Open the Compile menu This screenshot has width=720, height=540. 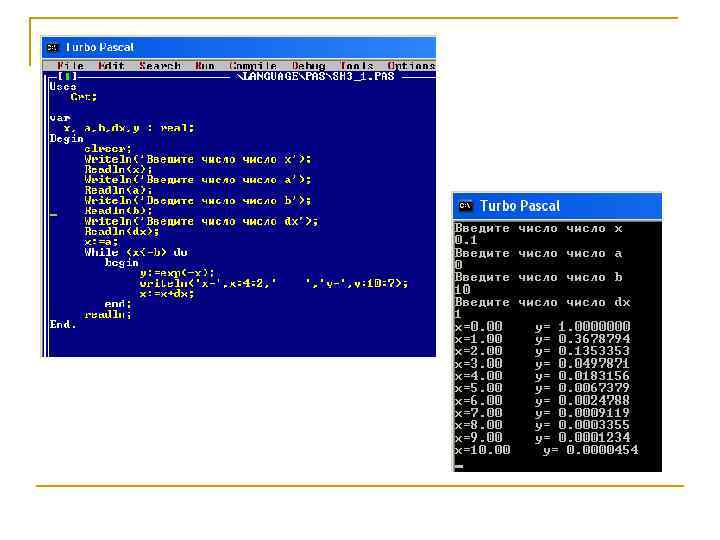[253, 66]
